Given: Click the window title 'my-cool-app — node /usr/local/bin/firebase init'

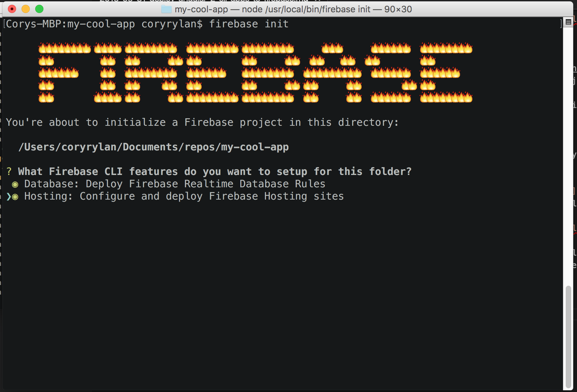Looking at the screenshot, I should 272,9.
